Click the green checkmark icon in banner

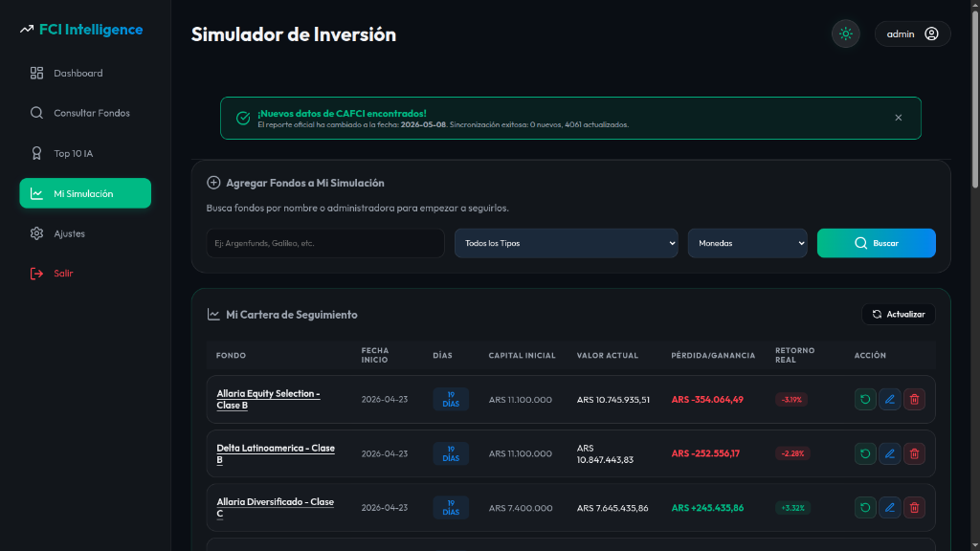(243, 118)
